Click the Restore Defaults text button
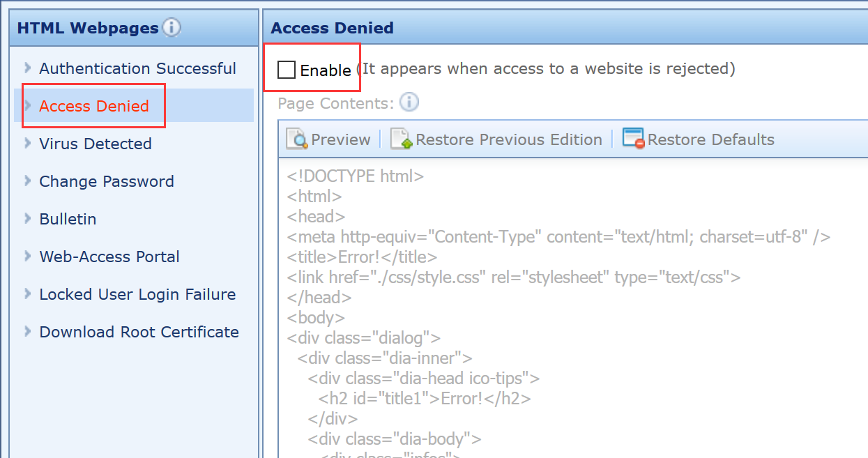 pos(710,139)
